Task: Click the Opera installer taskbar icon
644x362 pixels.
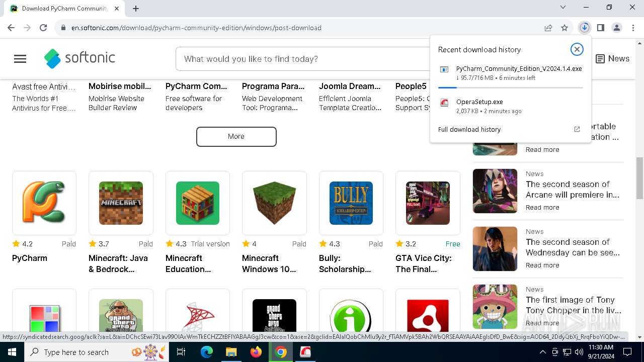Action: click(305, 352)
